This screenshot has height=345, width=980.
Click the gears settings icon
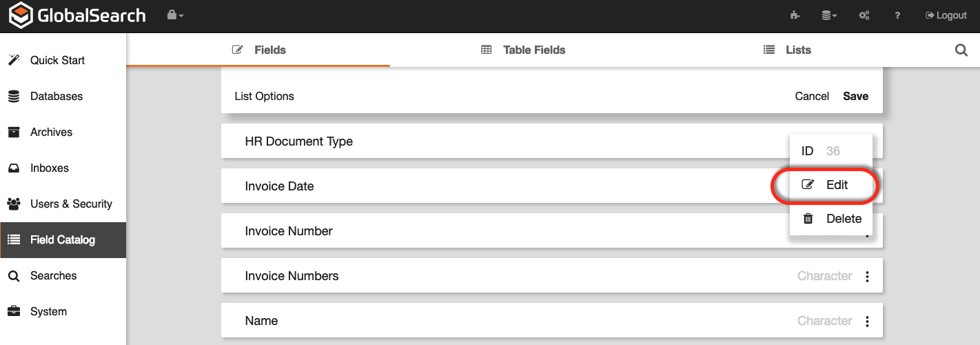(864, 16)
